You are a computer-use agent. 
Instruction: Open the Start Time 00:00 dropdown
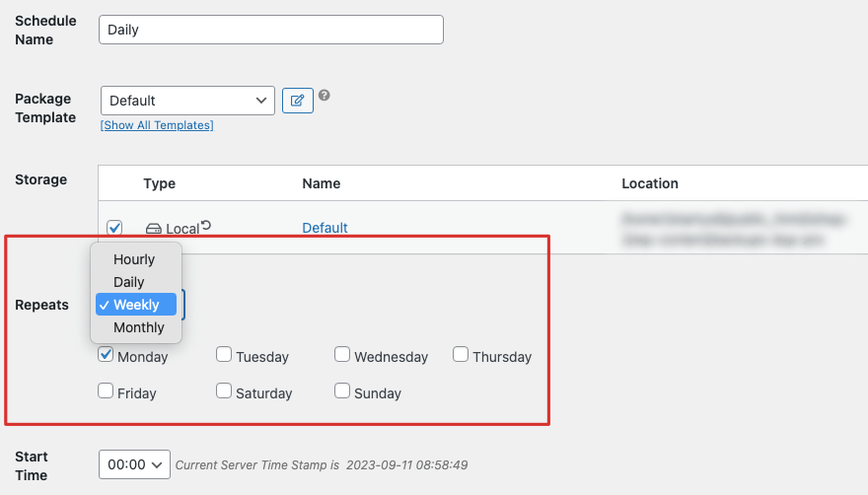(x=134, y=464)
